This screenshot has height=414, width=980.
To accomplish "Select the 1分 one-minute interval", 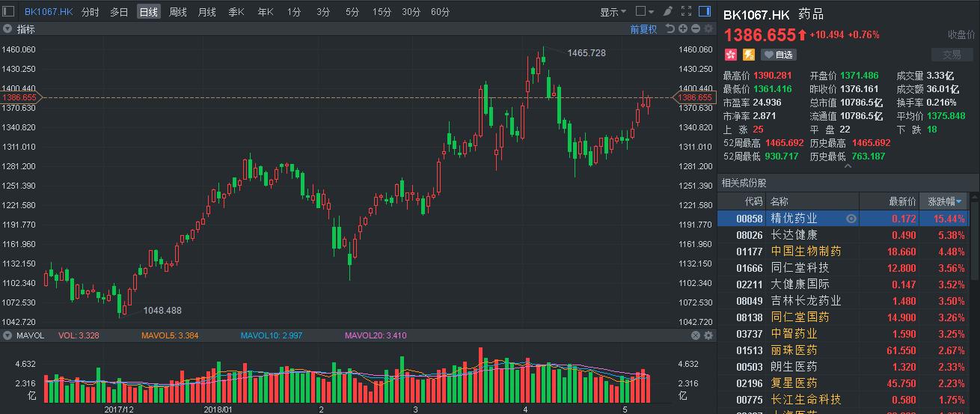I will click(294, 12).
